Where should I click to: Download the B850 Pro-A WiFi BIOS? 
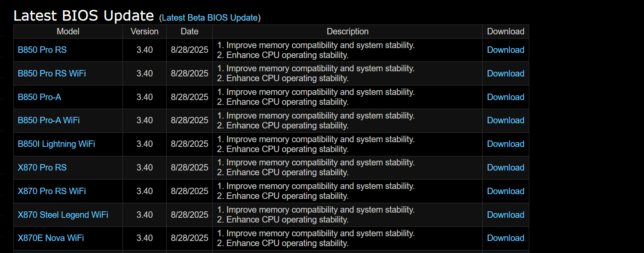point(506,120)
